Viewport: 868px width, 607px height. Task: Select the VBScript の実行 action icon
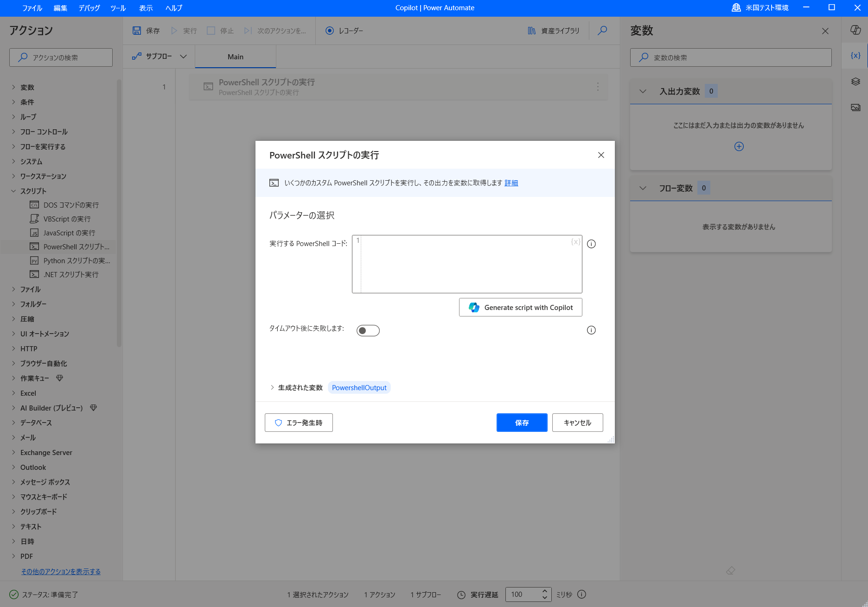click(34, 219)
